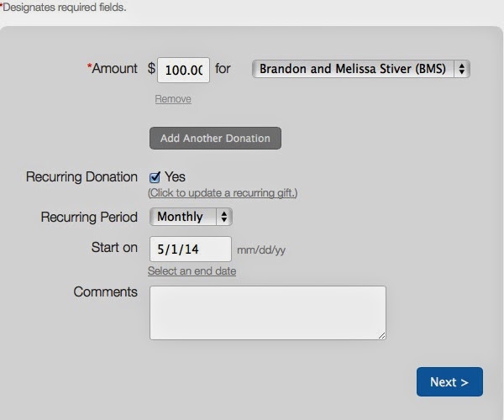This screenshot has height=420, width=504.
Task: Click the Comments label text
Action: pyautogui.click(x=106, y=291)
